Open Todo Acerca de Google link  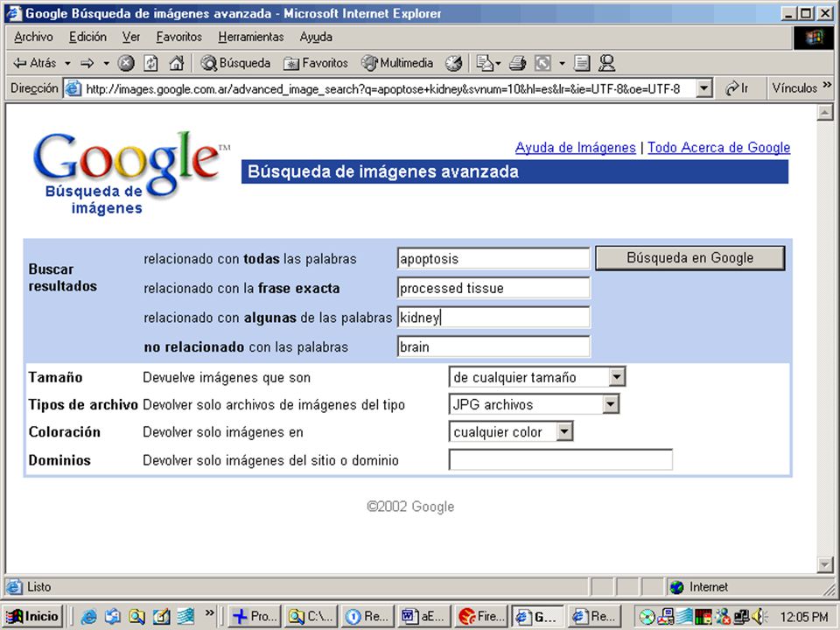719,147
